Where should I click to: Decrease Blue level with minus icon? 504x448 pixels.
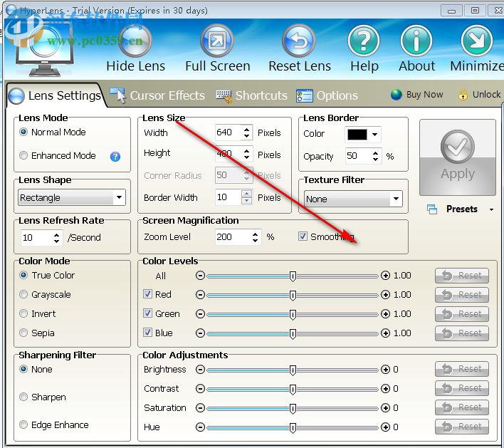[x=200, y=333]
